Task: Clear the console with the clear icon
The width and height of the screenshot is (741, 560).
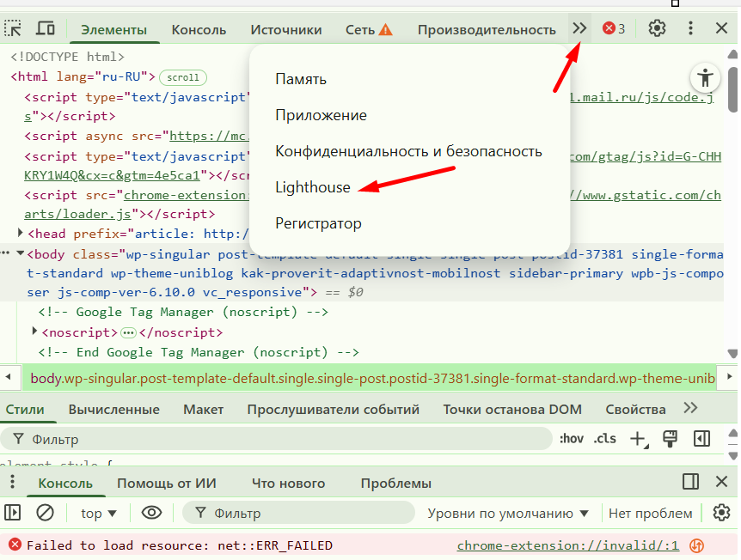Action: coord(45,513)
